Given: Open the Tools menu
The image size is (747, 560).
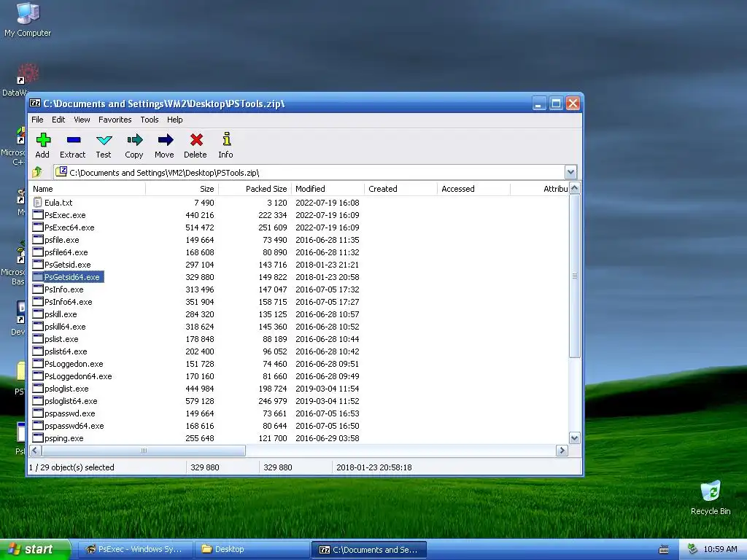Looking at the screenshot, I should 149,120.
